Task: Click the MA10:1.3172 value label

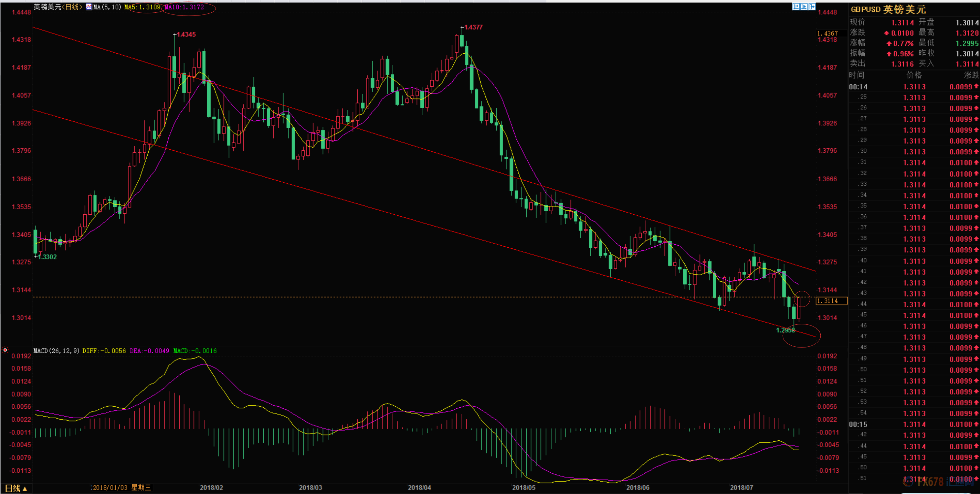Action: tap(184, 7)
